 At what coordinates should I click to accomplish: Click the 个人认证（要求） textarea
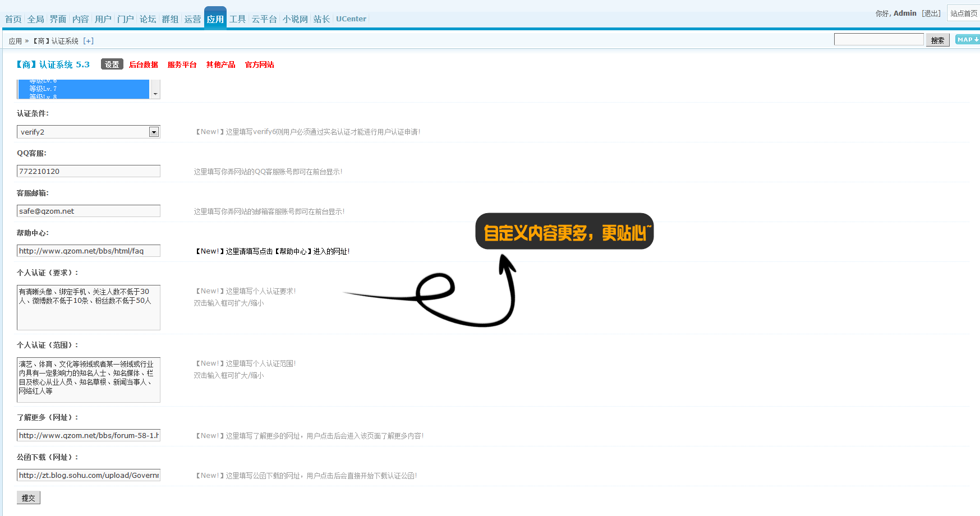[89, 307]
